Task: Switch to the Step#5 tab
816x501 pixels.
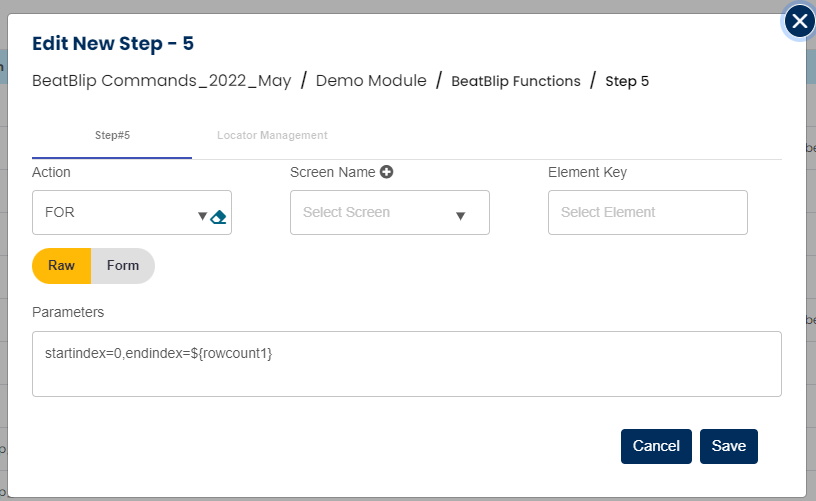Action: click(112, 135)
